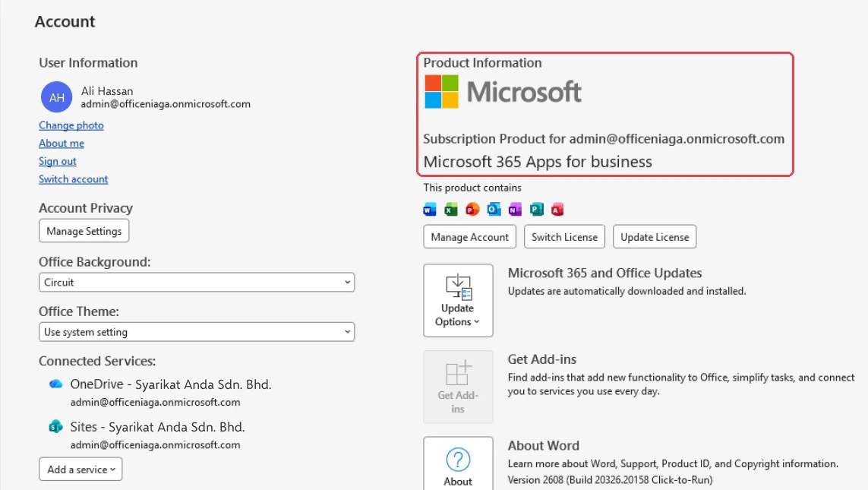Click the AH user avatar

point(56,97)
